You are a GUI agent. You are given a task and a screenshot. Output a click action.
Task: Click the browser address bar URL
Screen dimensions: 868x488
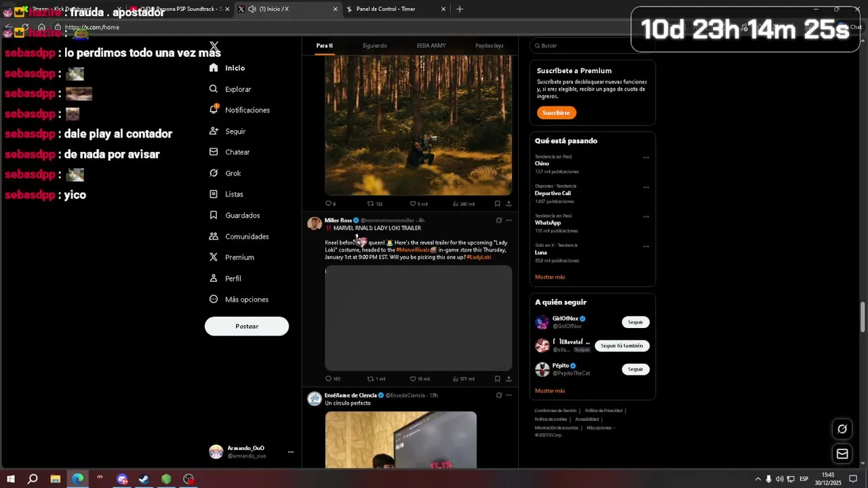pyautogui.click(x=92, y=27)
